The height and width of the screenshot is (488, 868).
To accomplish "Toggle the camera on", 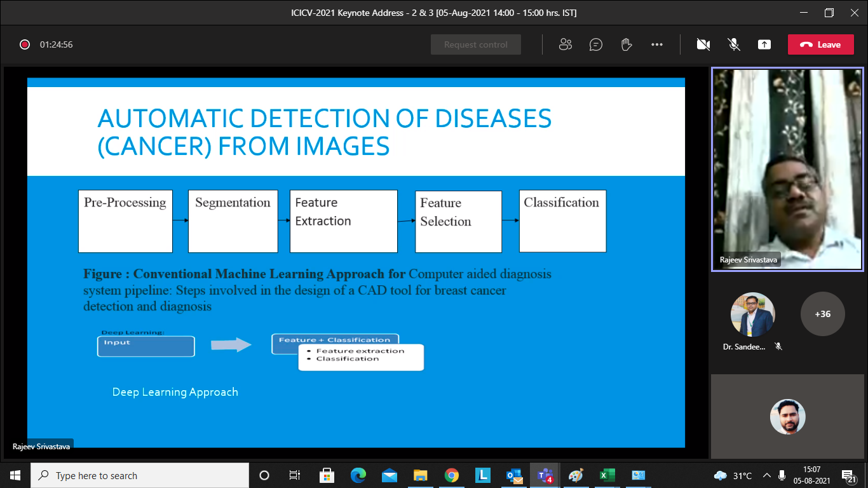I will [703, 44].
